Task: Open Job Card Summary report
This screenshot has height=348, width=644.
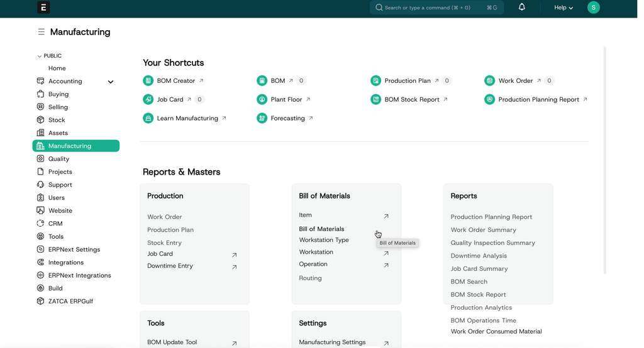Action: pos(479,268)
